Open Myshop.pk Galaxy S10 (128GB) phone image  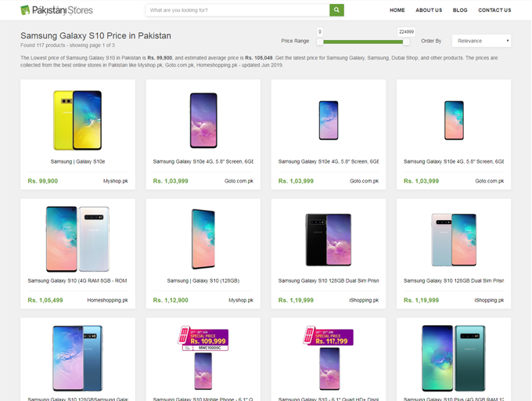203,239
